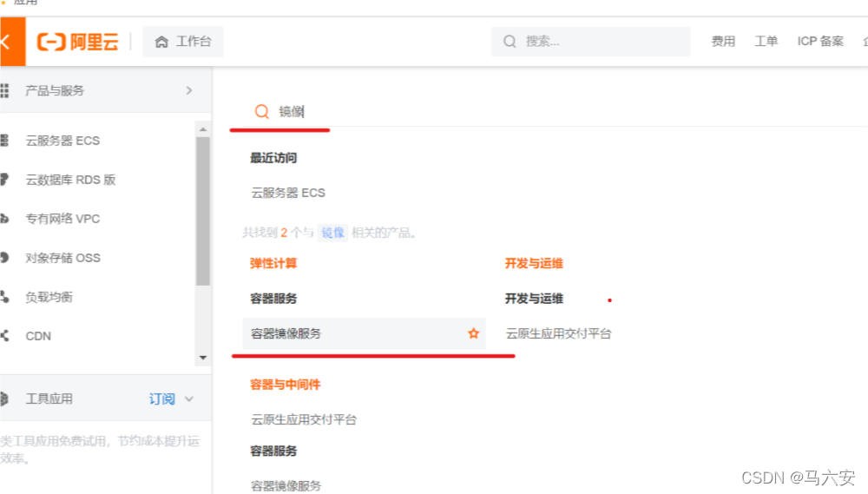Click the sidebar scrollbar thumb
Screen dimensions: 868x494
pos(203,211)
